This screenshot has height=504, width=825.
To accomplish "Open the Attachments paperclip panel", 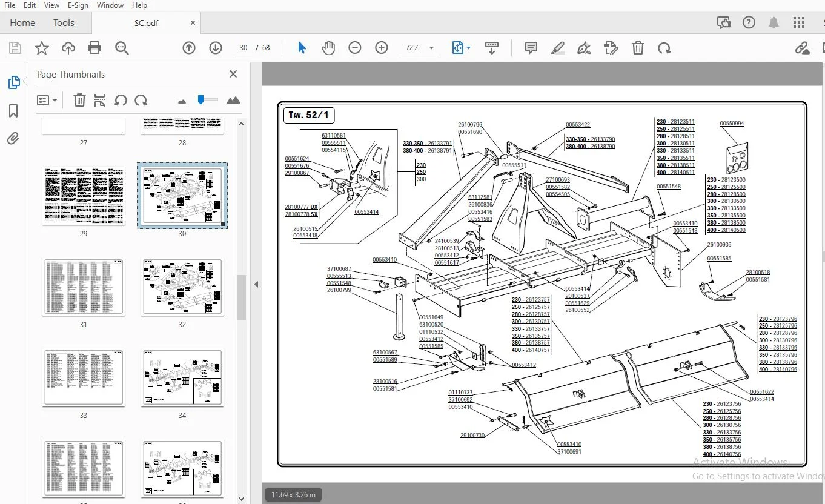I will (13, 139).
